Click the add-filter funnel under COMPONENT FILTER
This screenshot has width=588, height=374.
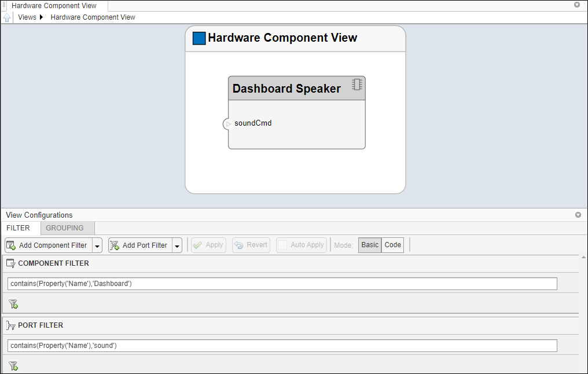coord(13,304)
